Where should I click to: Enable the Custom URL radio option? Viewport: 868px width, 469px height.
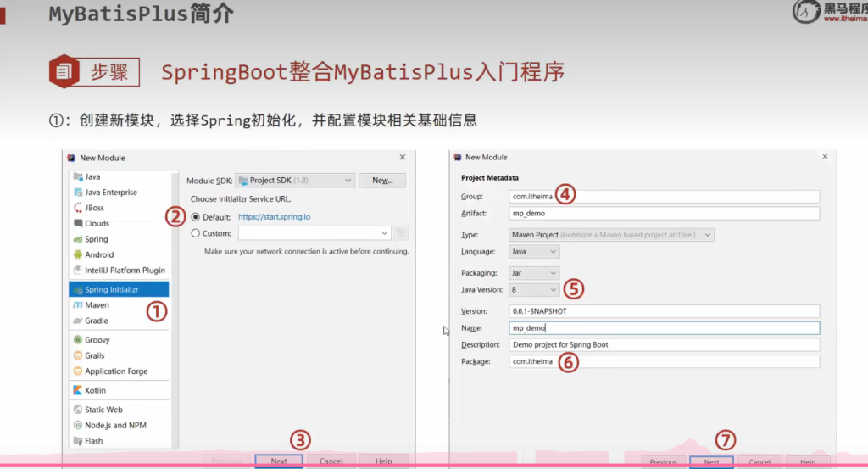click(x=196, y=233)
